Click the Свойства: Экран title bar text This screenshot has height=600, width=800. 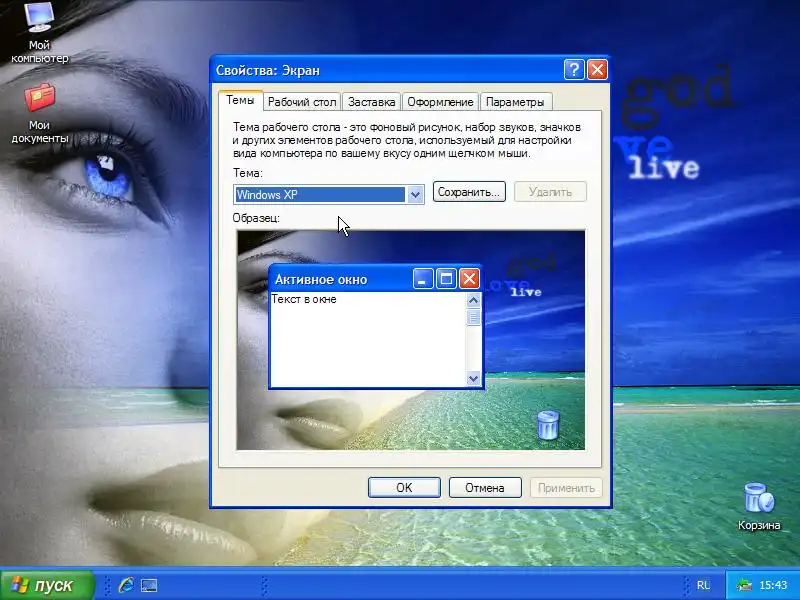[268, 70]
